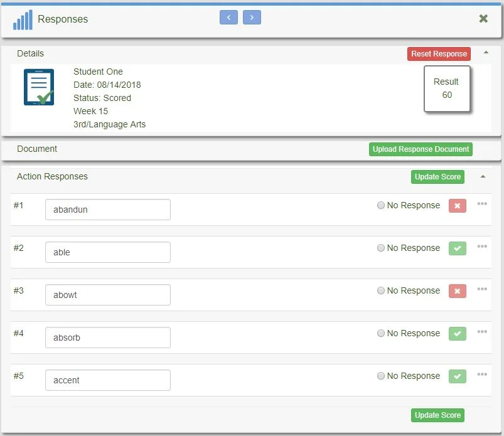The width and height of the screenshot is (504, 436).
Task: Mark response #2 correct with the green check
Action: 457,248
